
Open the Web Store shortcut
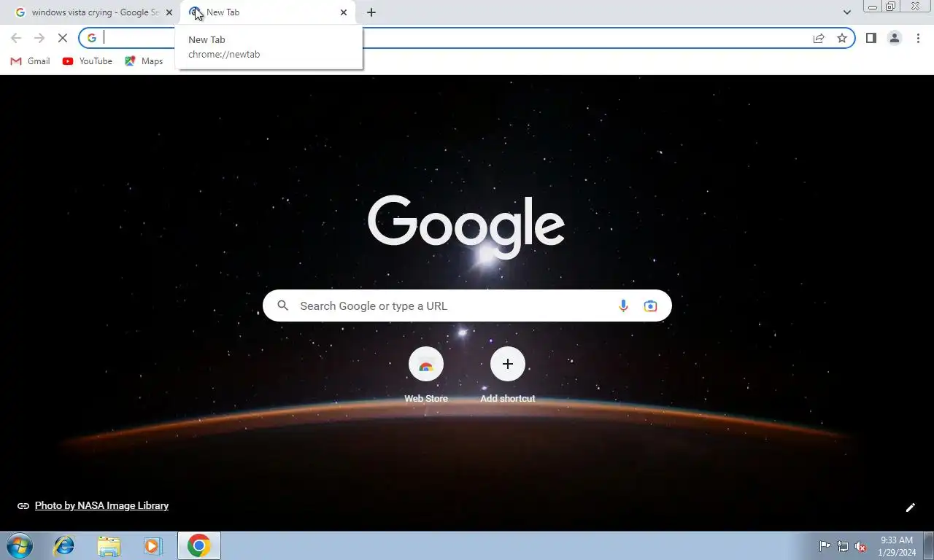pos(426,376)
